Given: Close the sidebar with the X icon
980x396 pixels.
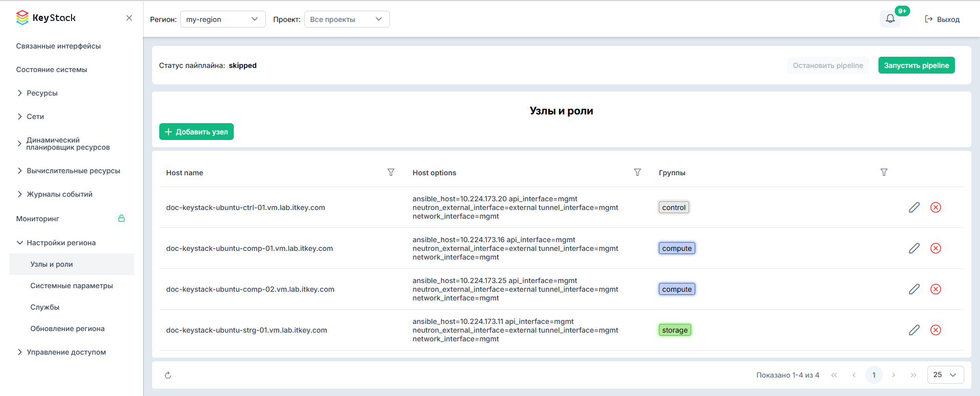Looking at the screenshot, I should 129,18.
